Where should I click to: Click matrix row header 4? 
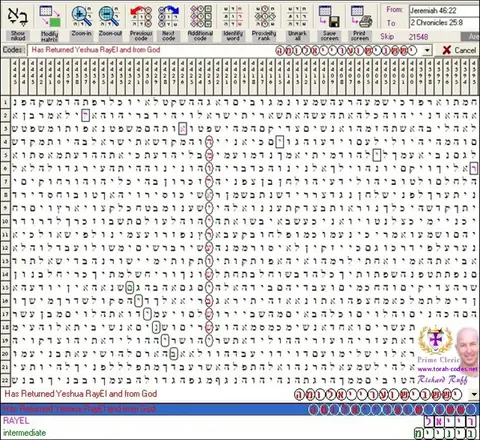(5, 142)
